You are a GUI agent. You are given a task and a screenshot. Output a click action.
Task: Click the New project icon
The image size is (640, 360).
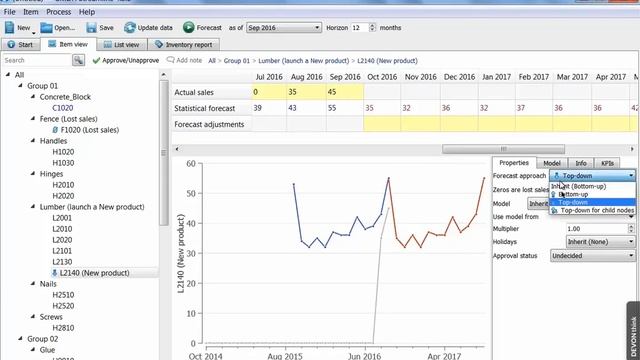(9, 27)
